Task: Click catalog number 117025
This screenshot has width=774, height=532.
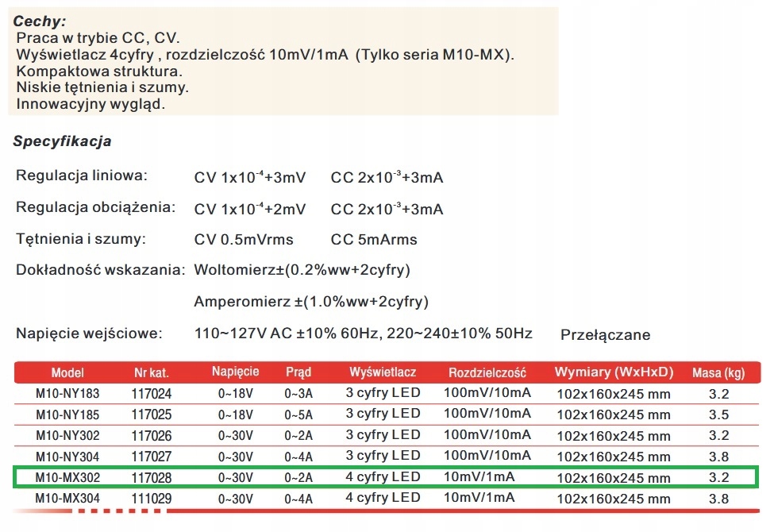Action: pyautogui.click(x=151, y=414)
